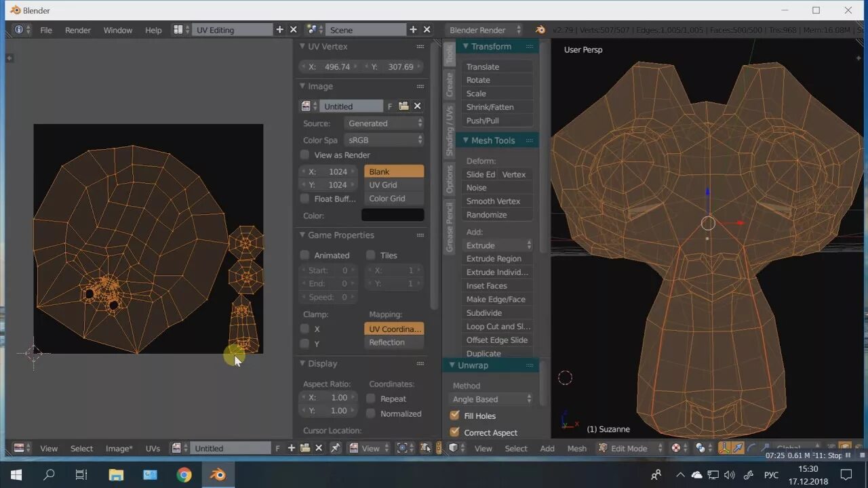Browse image icon in UV editor header
Screen dimensions: 868x488
pyautogui.click(x=179, y=448)
